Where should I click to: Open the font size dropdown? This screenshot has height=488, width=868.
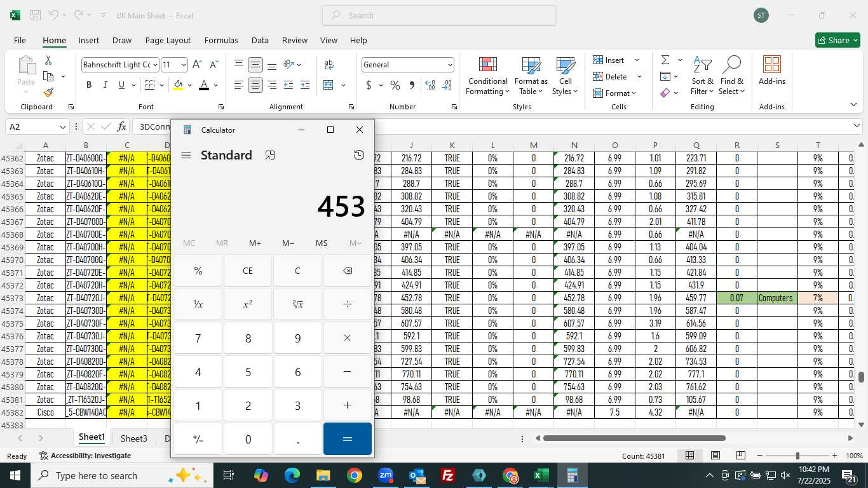(184, 65)
